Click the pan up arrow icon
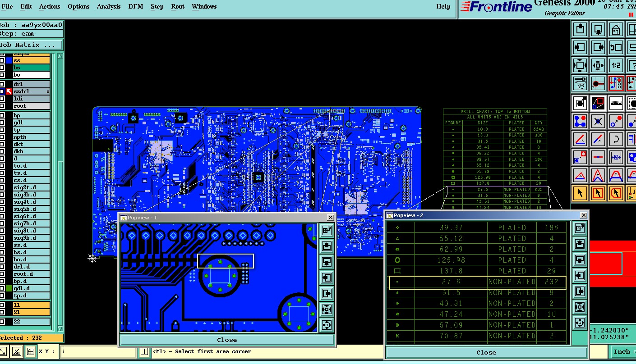 [x=580, y=29]
